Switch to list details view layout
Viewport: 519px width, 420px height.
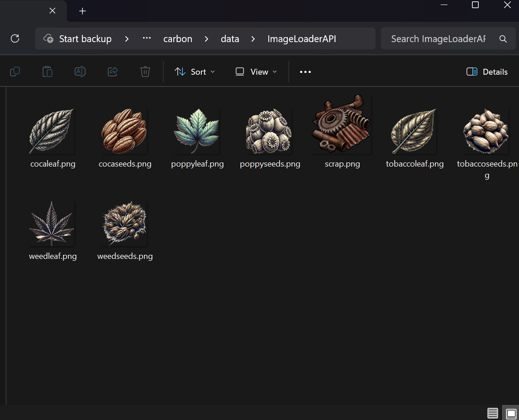click(x=493, y=413)
